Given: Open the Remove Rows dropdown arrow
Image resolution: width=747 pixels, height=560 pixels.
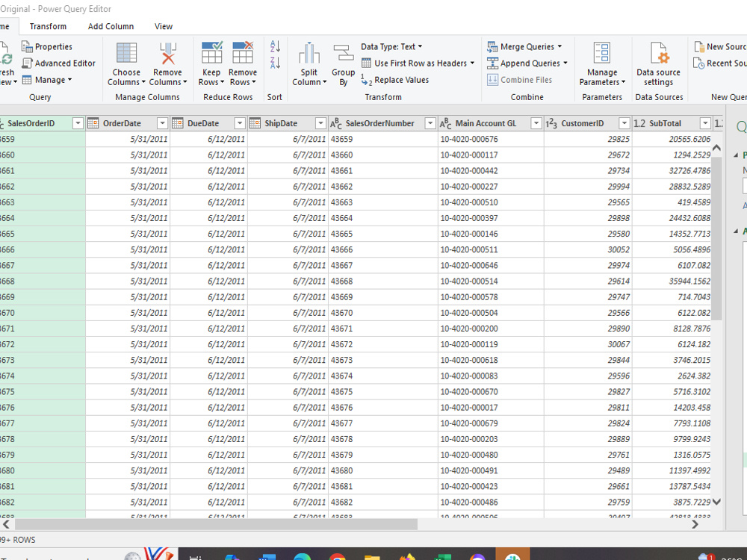Looking at the screenshot, I should coord(254,82).
